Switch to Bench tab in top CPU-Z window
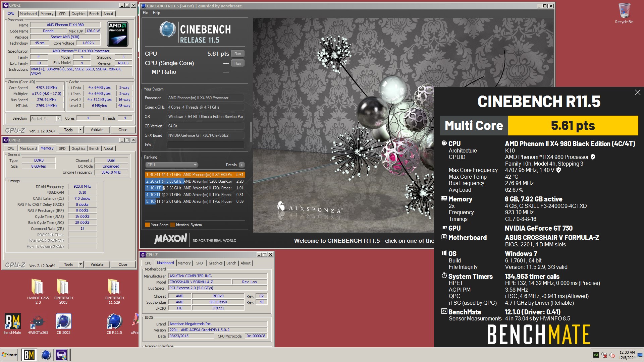Screen dimensions: 644x362 coord(94,14)
